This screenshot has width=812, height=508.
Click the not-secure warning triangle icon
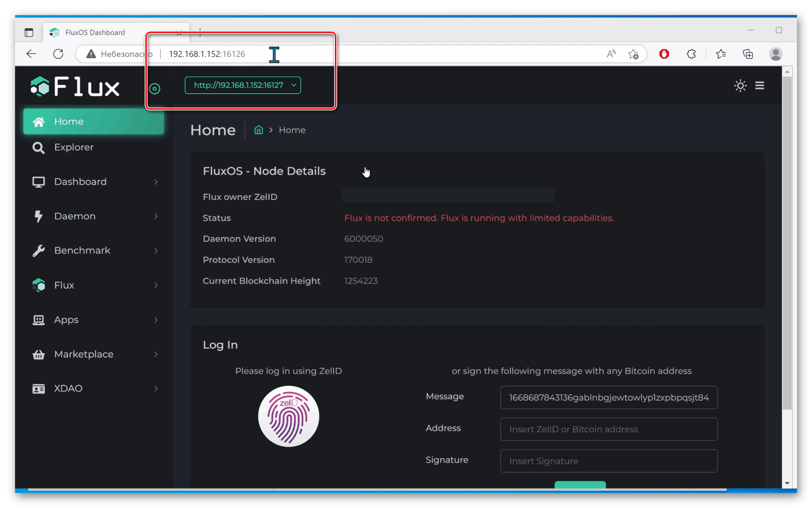coord(91,54)
